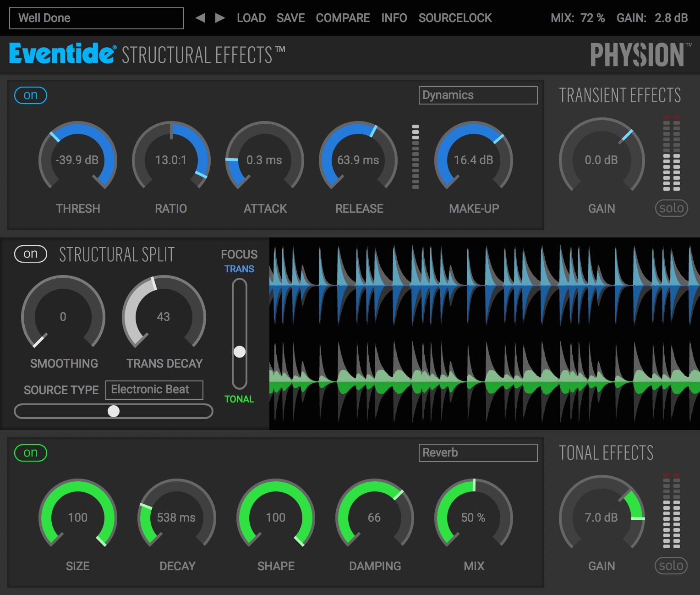The image size is (700, 595).
Task: Open the Dynamics effect type dropdown
Action: pyautogui.click(x=478, y=95)
